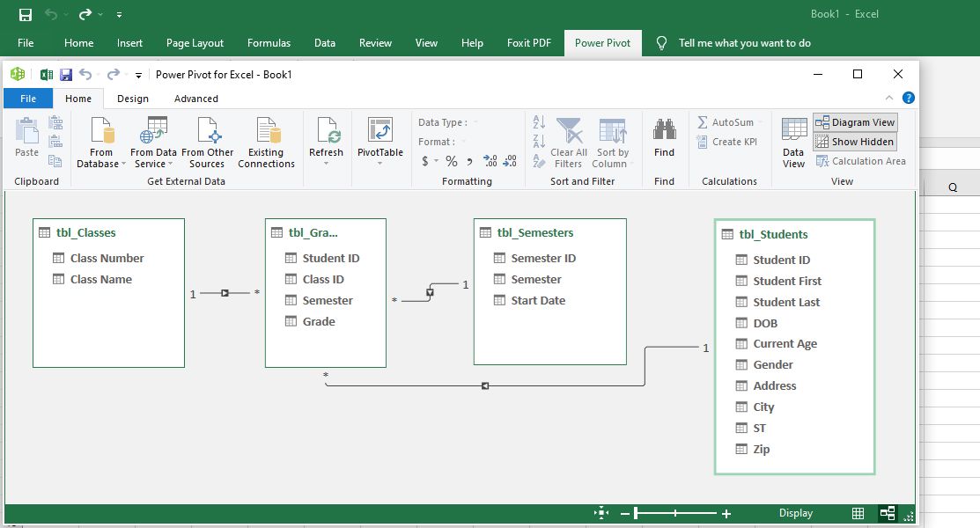The image size is (980, 528).
Task: Click the Find binoculars icon
Action: click(x=664, y=132)
